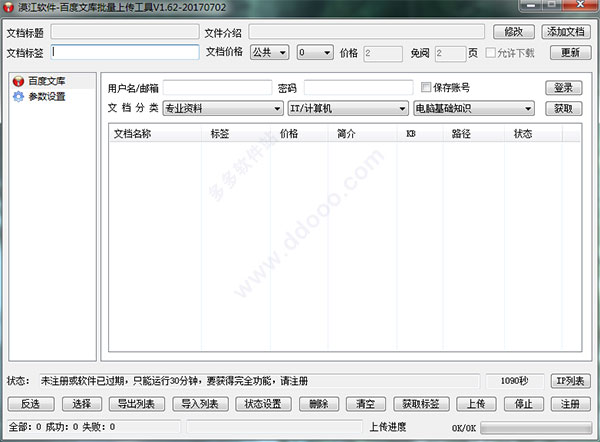600x442 pixels.
Task: Click the 1090秒 countdown text
Action: [515, 381]
